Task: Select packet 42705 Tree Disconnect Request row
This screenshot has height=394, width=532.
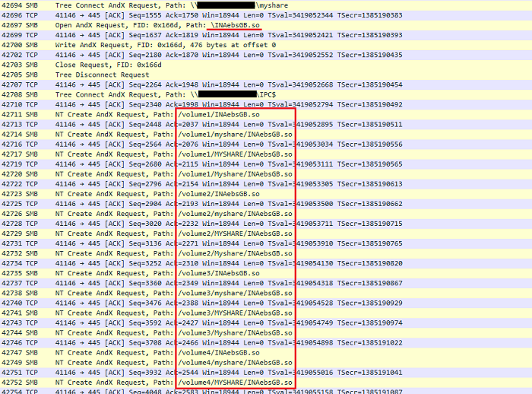Action: 266,75
